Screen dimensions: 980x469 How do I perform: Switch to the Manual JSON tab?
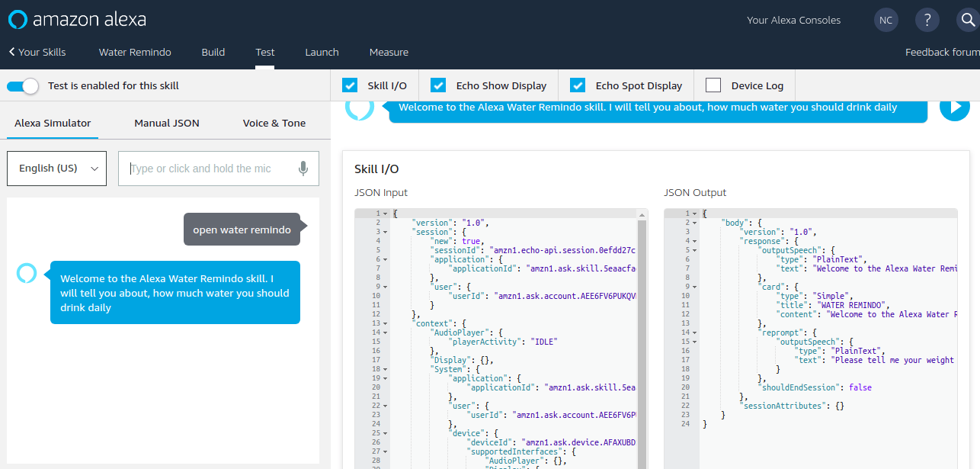click(x=167, y=124)
